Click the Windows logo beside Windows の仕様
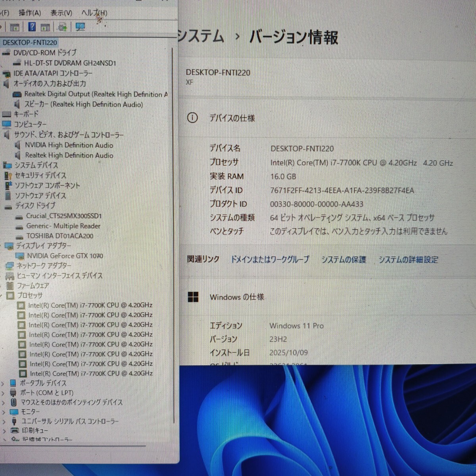The image size is (476, 476). tap(193, 297)
